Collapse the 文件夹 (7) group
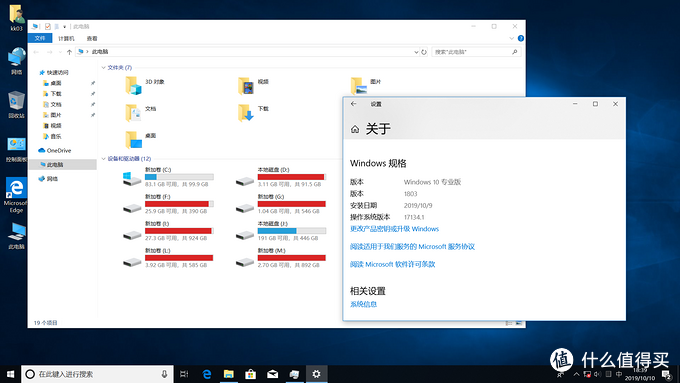The height and width of the screenshot is (383, 680). tap(104, 68)
